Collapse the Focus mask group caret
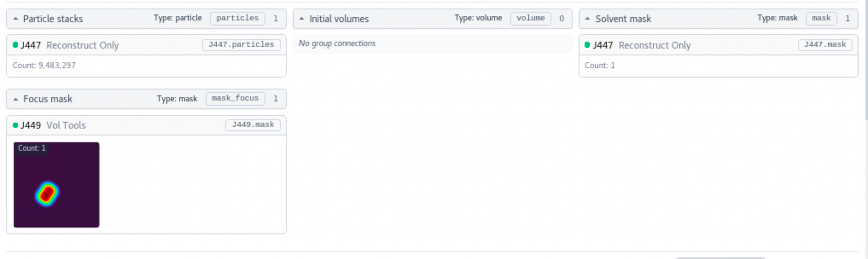 (x=16, y=99)
